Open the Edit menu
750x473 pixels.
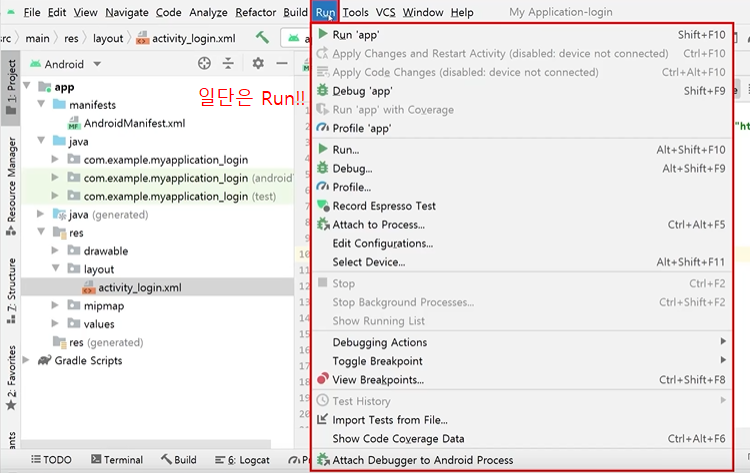[x=57, y=12]
